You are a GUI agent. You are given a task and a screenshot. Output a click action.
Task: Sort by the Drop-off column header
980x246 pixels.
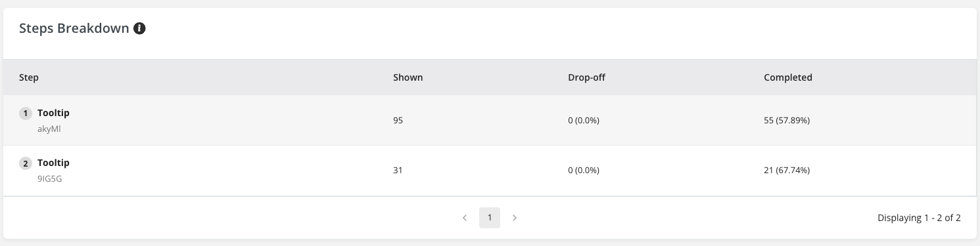point(586,77)
